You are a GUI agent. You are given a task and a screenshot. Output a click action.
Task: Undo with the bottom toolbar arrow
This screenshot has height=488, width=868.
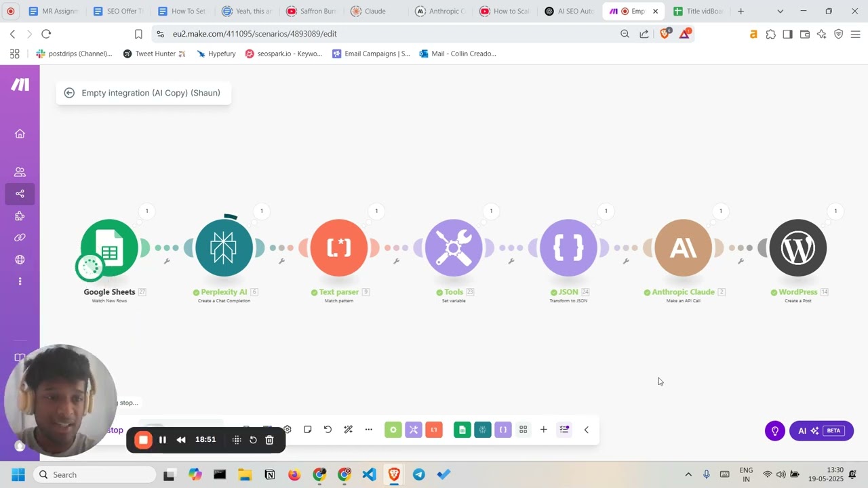pyautogui.click(x=328, y=430)
